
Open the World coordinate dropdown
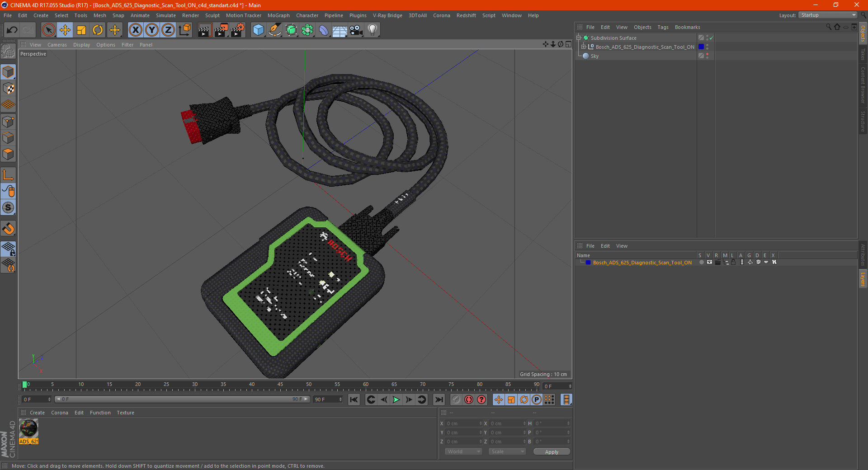click(463, 451)
